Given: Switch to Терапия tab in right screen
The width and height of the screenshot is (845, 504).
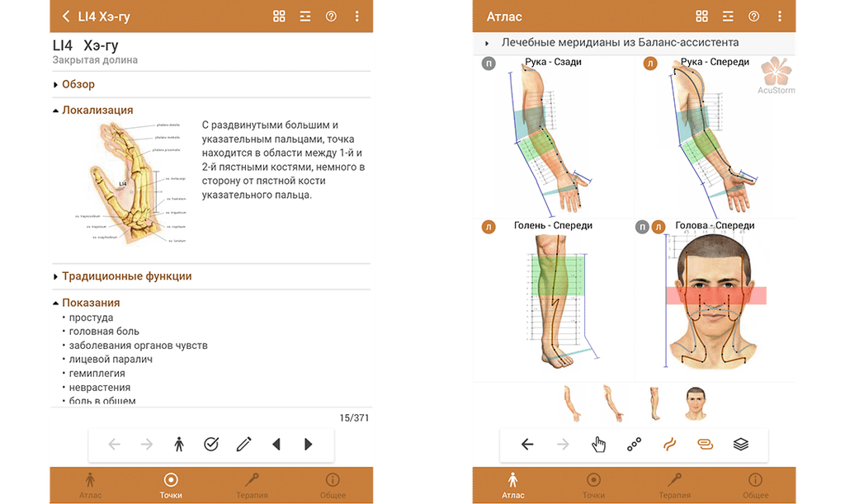Looking at the screenshot, I should (x=674, y=485).
